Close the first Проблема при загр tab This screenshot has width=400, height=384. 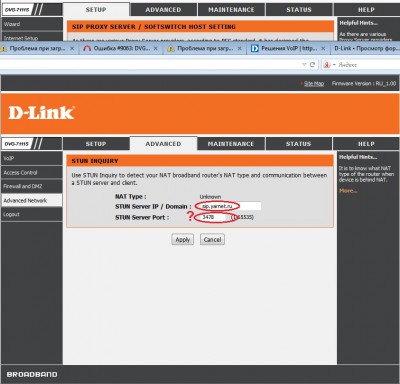point(72,49)
